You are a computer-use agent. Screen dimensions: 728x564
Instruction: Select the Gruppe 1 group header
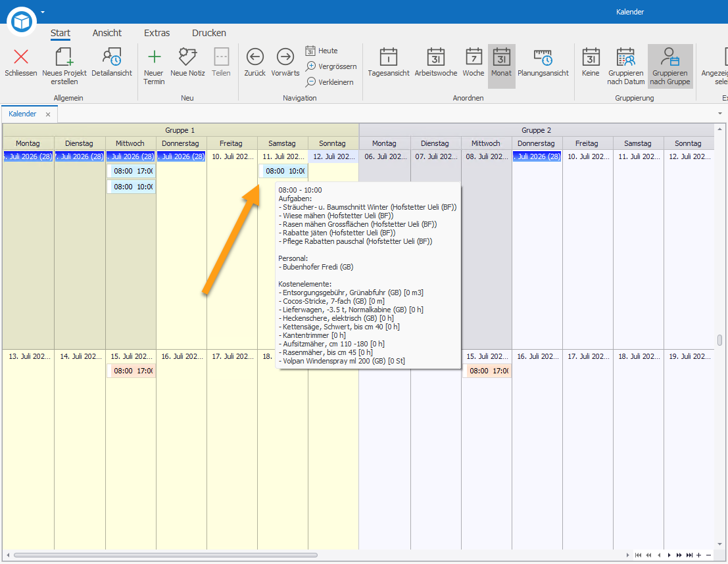tap(180, 130)
